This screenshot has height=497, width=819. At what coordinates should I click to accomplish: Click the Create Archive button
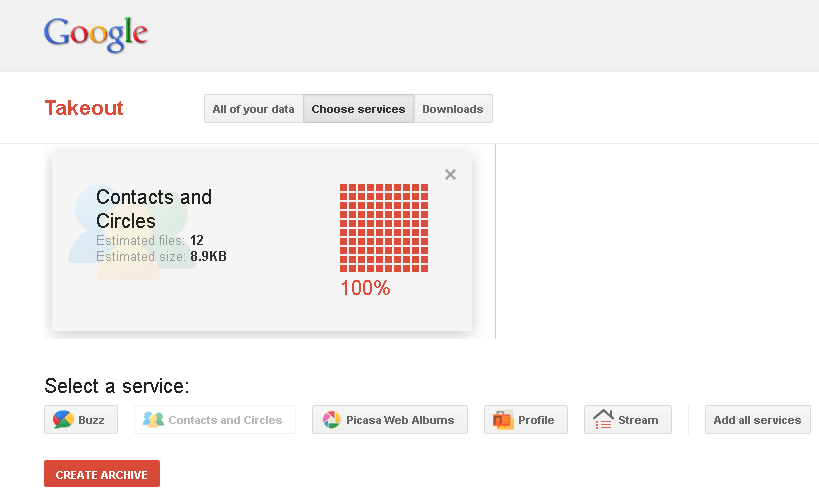[x=102, y=474]
